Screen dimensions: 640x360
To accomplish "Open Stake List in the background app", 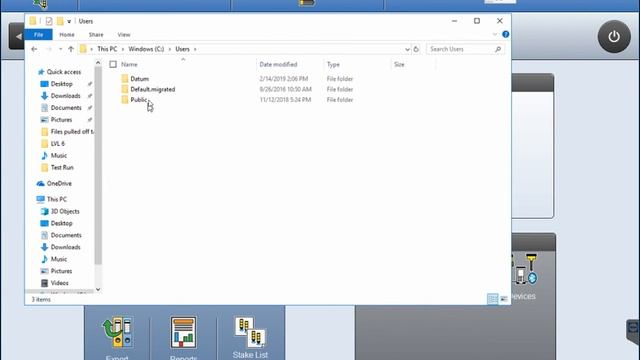I will [250, 337].
